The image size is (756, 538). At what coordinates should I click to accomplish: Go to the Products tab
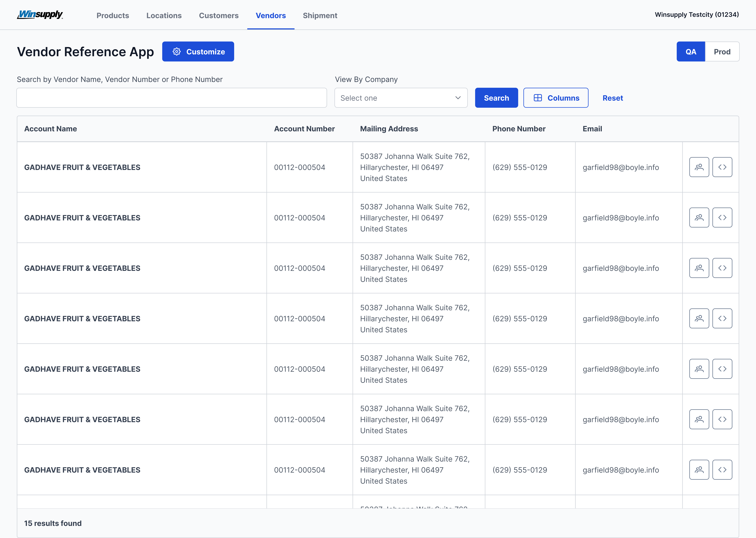[x=112, y=16]
